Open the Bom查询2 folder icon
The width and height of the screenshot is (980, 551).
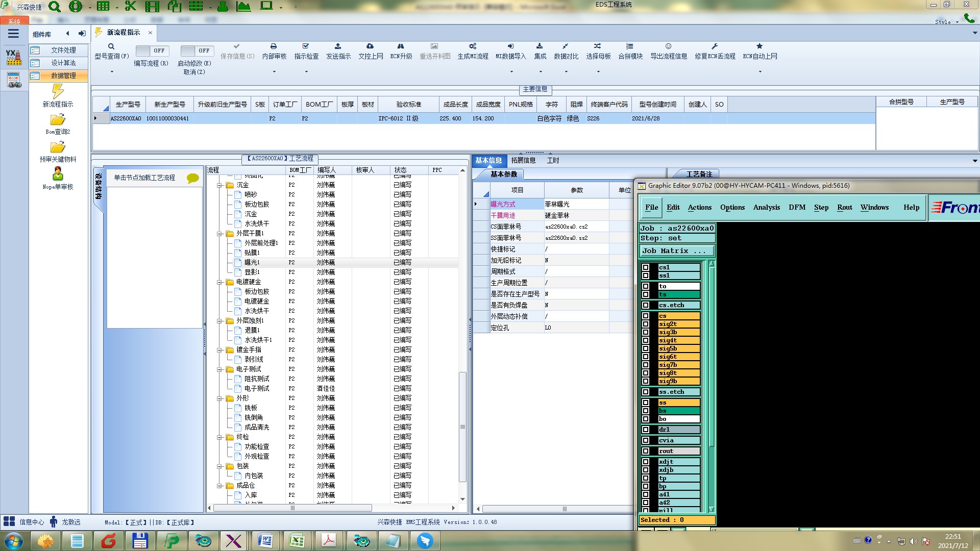pyautogui.click(x=58, y=120)
